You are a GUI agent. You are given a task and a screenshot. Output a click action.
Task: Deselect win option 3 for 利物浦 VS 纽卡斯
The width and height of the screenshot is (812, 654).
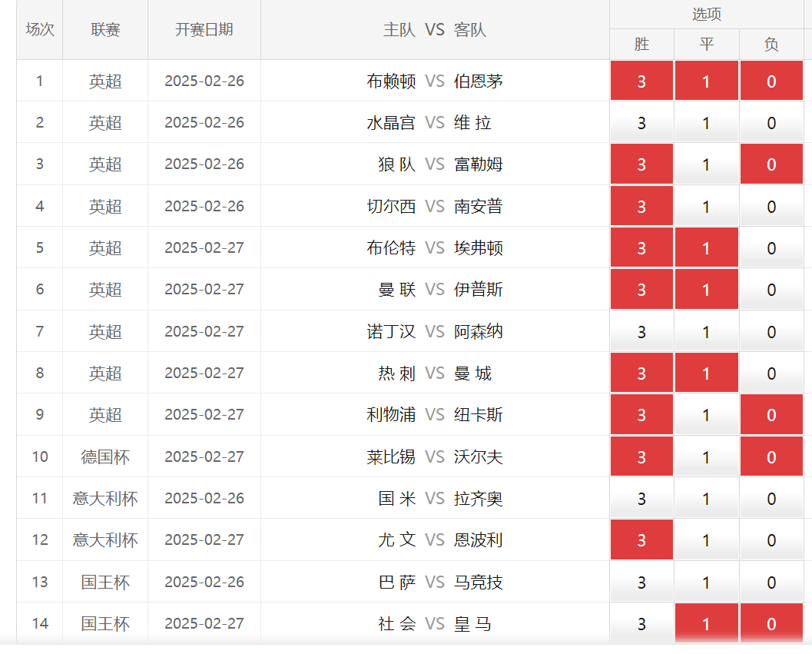[x=641, y=414]
